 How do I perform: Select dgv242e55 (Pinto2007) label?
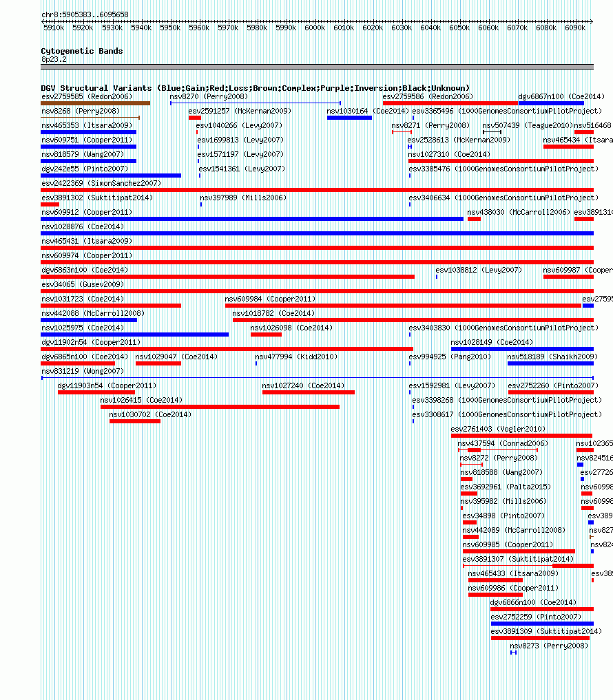pos(85,169)
